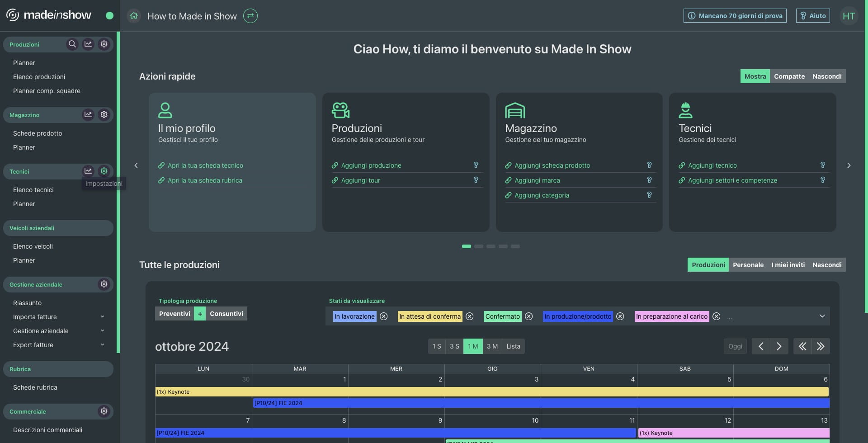Toggle Preventivi production type
This screenshot has height=443, width=868.
[x=175, y=314]
